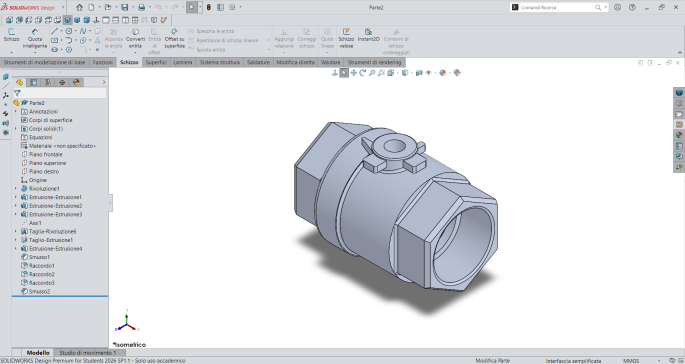685x364 pixels.
Task: Click the Rotate view icon in the view toolbar
Action: coord(363,73)
